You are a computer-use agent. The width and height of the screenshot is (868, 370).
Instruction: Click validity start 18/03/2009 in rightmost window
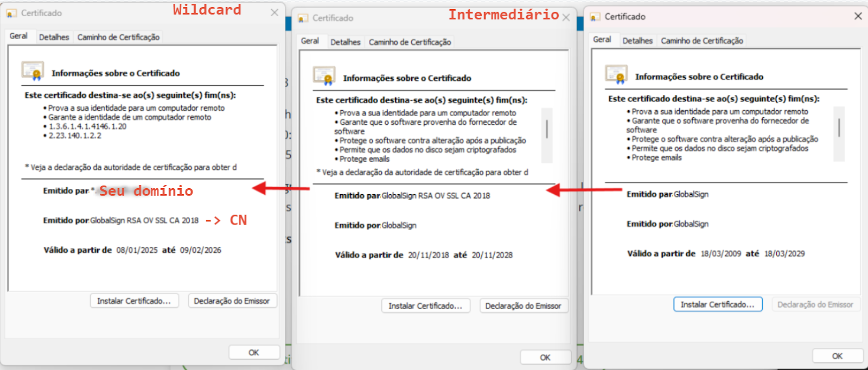coord(721,253)
